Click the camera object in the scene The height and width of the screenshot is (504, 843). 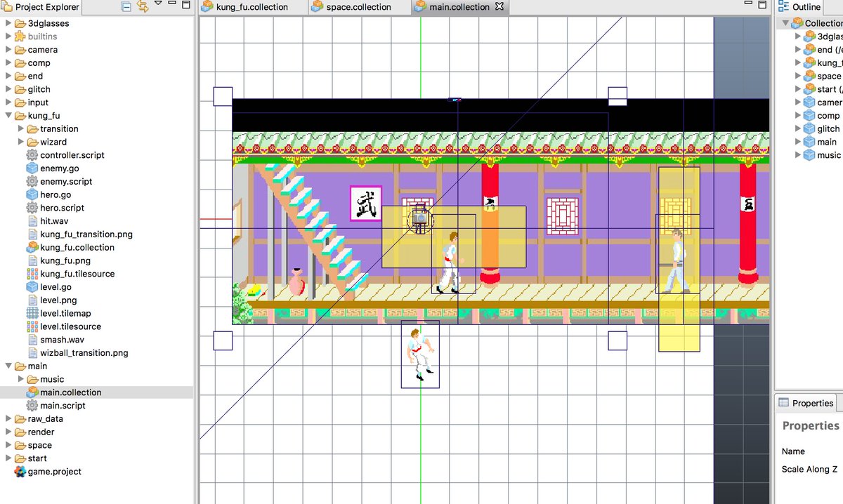click(x=419, y=218)
